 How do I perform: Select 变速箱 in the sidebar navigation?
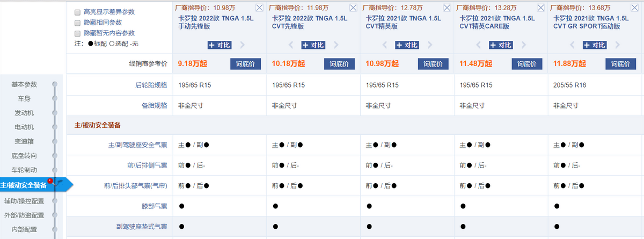tap(25, 142)
